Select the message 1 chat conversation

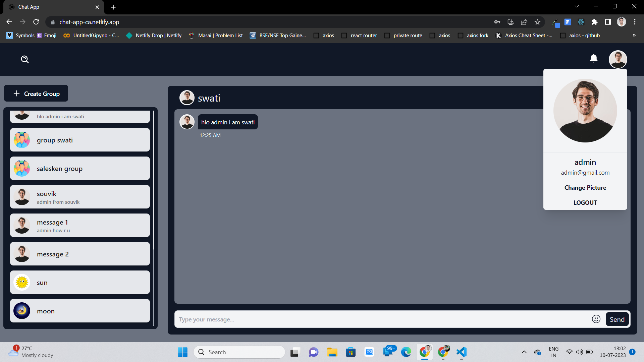coord(80,226)
